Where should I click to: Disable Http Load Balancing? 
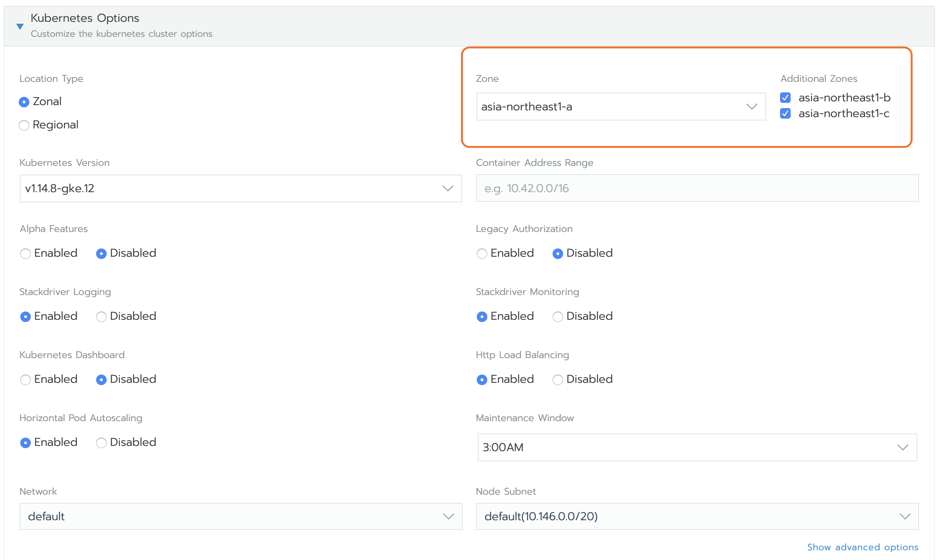557,379
